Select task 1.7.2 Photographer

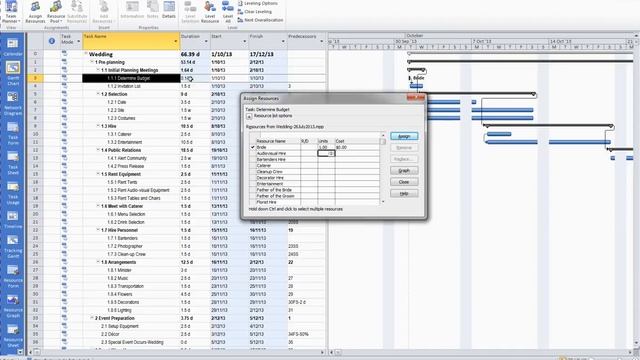pos(125,246)
